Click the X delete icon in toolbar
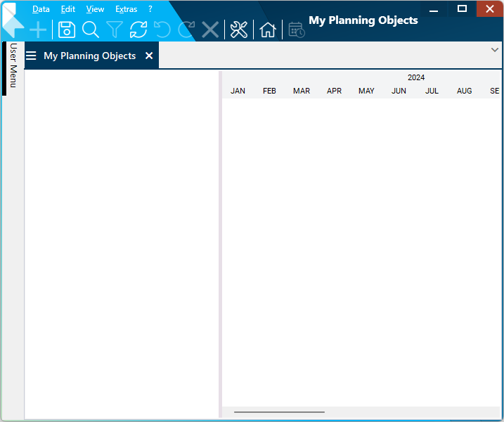The width and height of the screenshot is (504, 422). (x=210, y=30)
